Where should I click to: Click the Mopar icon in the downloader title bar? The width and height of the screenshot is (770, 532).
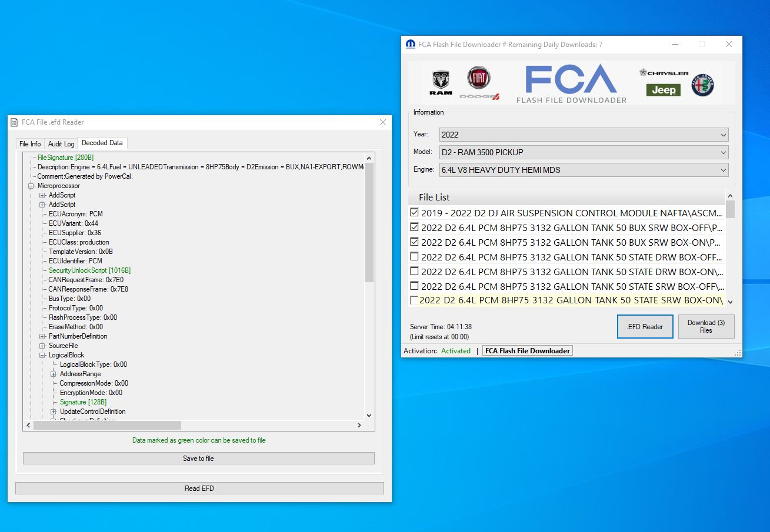click(x=412, y=44)
